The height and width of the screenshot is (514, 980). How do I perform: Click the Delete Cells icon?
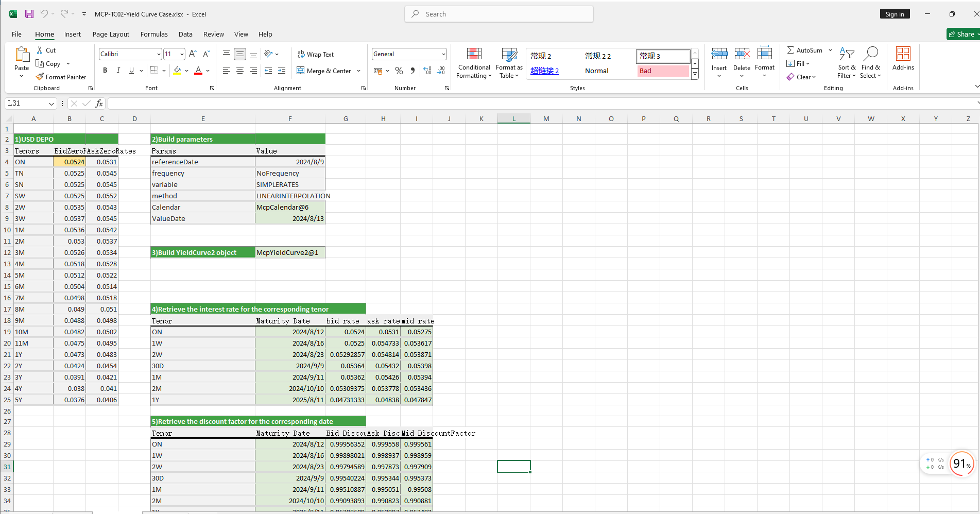pos(742,54)
